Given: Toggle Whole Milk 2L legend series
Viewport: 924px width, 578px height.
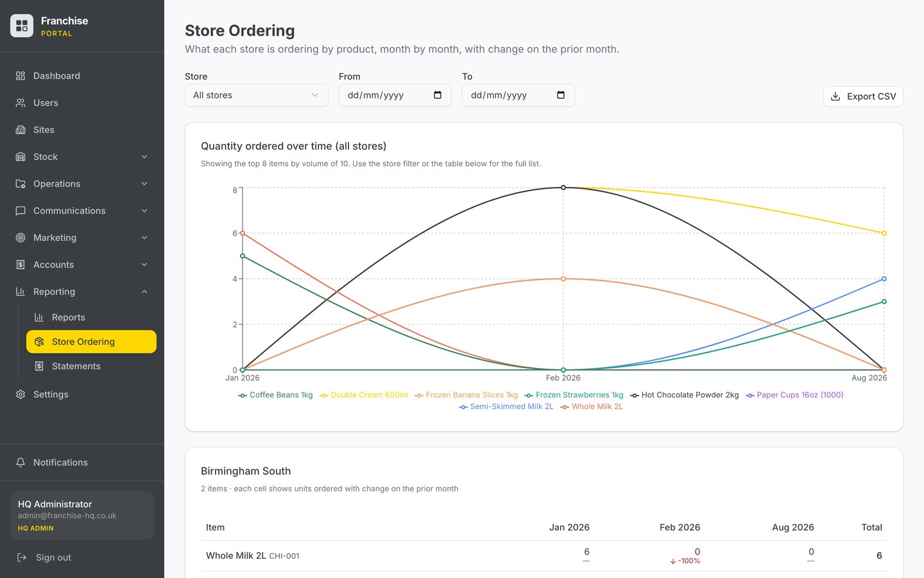Looking at the screenshot, I should pyautogui.click(x=592, y=407).
